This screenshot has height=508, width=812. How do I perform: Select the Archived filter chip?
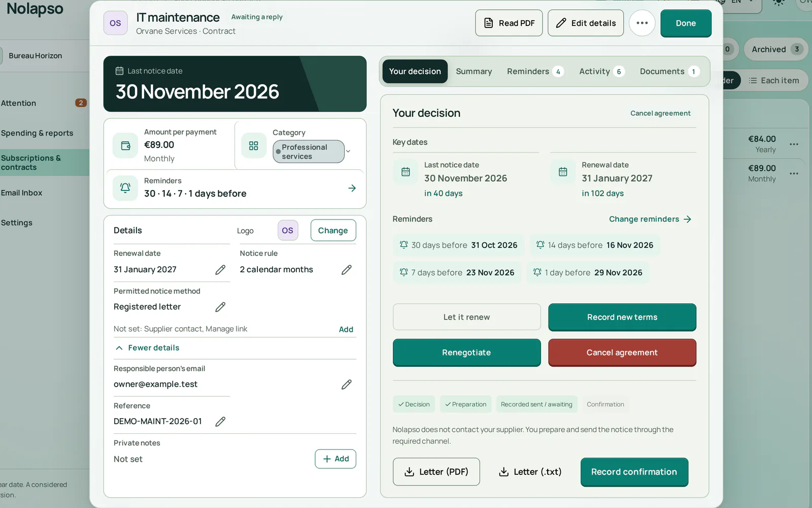pyautogui.click(x=776, y=49)
